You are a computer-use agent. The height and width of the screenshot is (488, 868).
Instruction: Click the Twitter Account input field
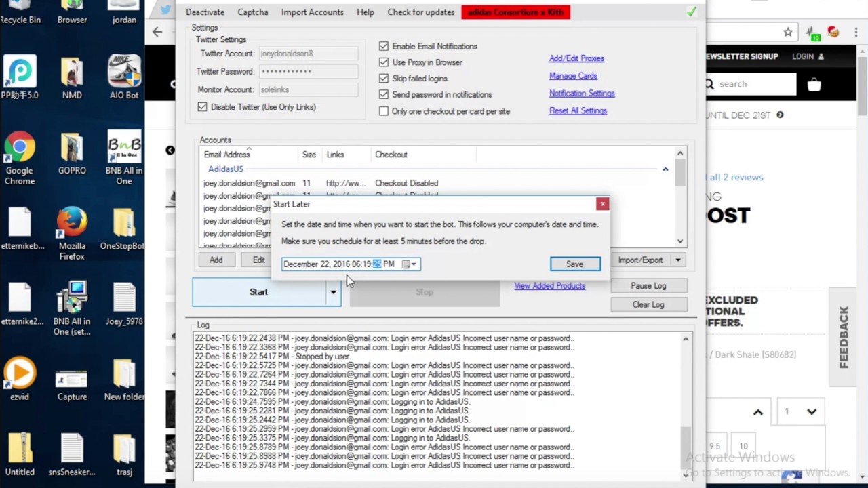pyautogui.click(x=309, y=54)
